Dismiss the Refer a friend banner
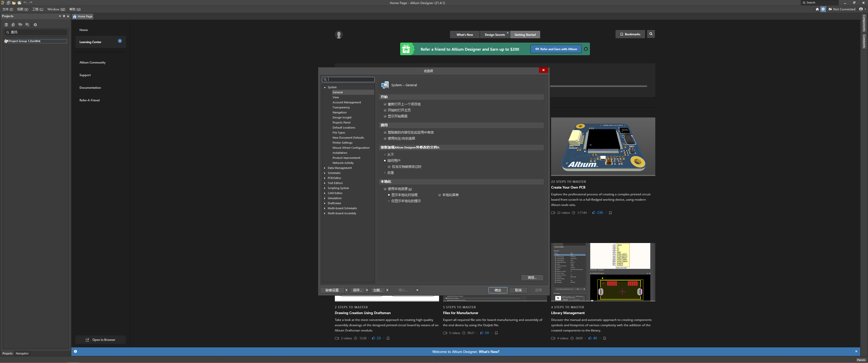 (586, 49)
